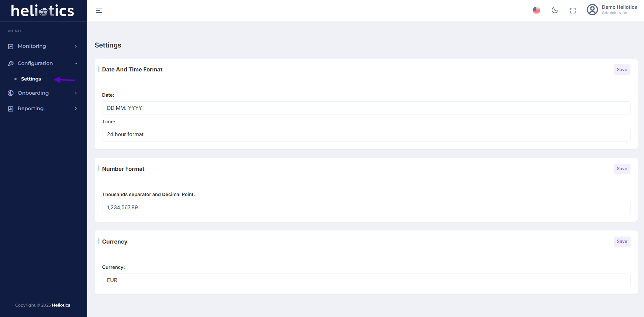This screenshot has height=317, width=644.
Task: Click the Reporting bar-chart icon
Action: pyautogui.click(x=11, y=108)
